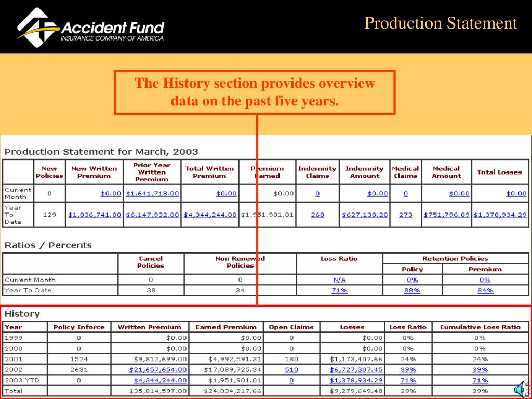Screen dimensions: 532x399
Task: Click the 38 Cancel Policies value
Action: [x=151, y=290]
